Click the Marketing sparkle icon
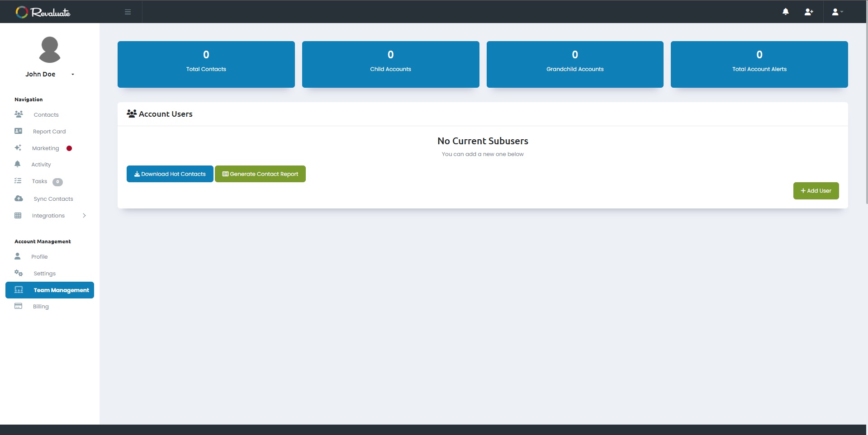The height and width of the screenshot is (435, 868). (x=18, y=148)
